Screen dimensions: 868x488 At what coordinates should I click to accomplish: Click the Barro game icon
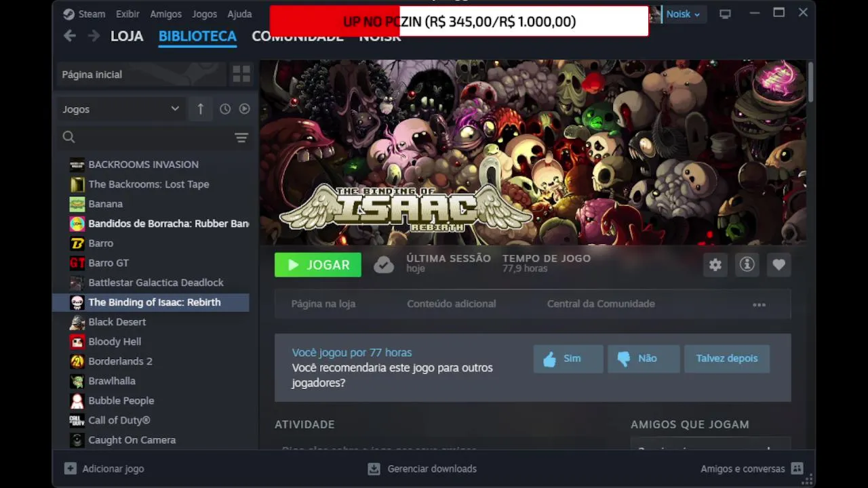(x=77, y=243)
